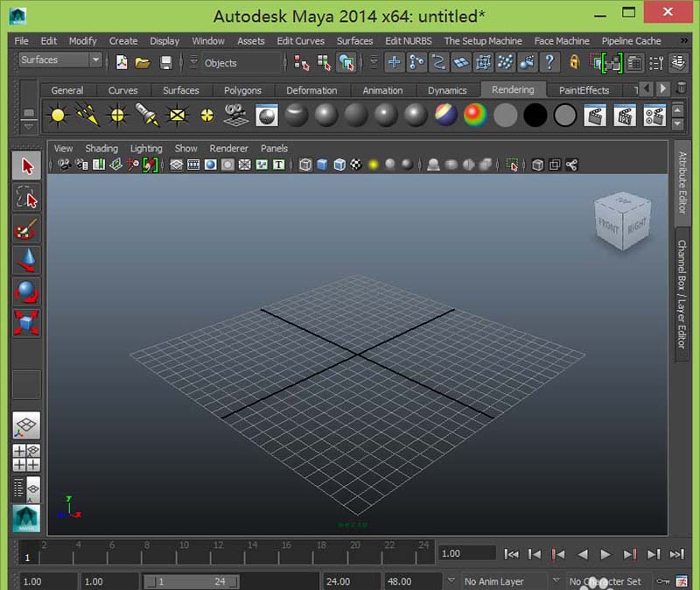
Task: Activate the Scale tool cube icon
Action: click(27, 323)
